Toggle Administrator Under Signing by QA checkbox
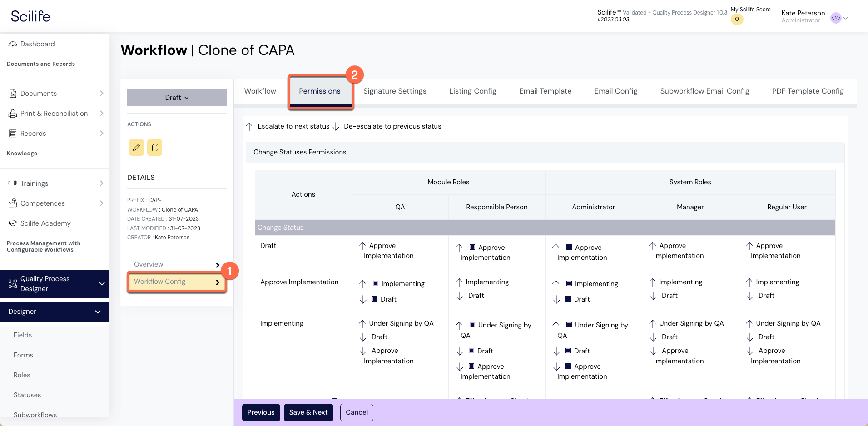The height and width of the screenshot is (426, 868). (x=569, y=325)
